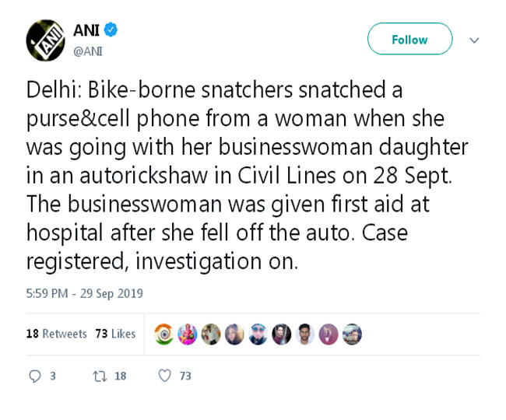Click ANI's round profile picture
506x420 pixels.
pos(45,40)
